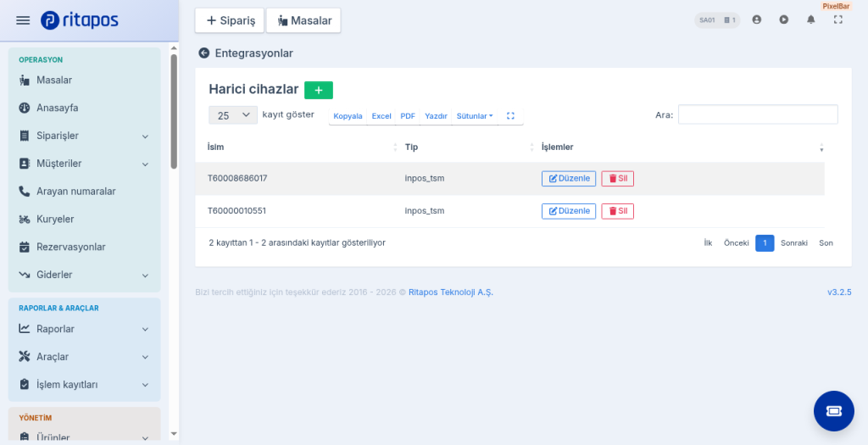Click the Müşteriler contact icon

coord(25,164)
